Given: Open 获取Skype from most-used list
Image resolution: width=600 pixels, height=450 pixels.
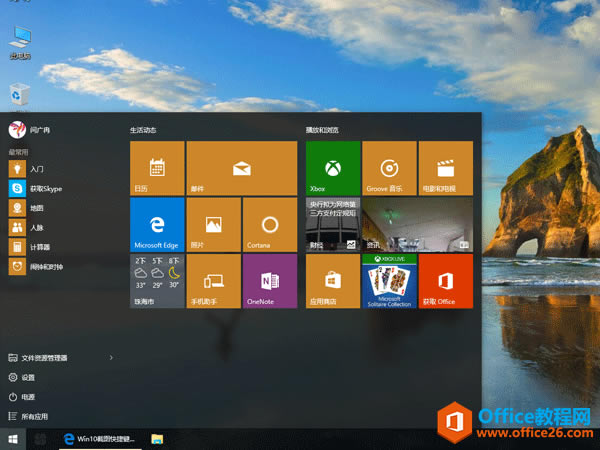Looking at the screenshot, I should [61, 188].
